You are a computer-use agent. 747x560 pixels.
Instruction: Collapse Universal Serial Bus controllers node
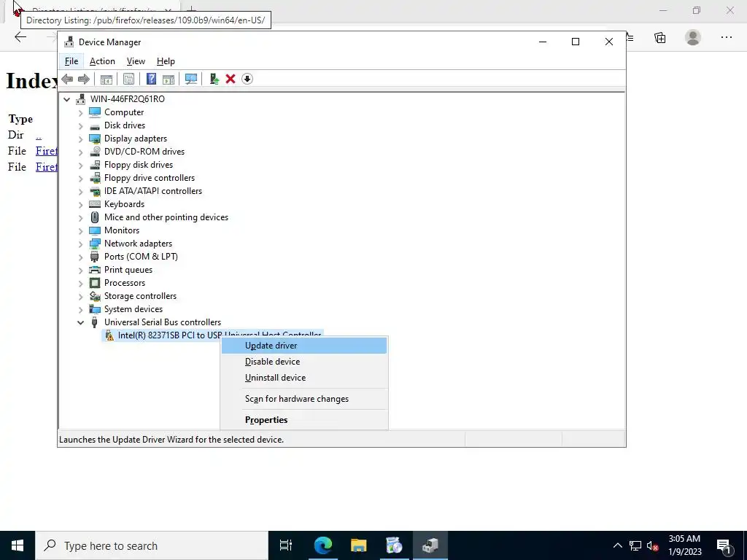coord(80,322)
